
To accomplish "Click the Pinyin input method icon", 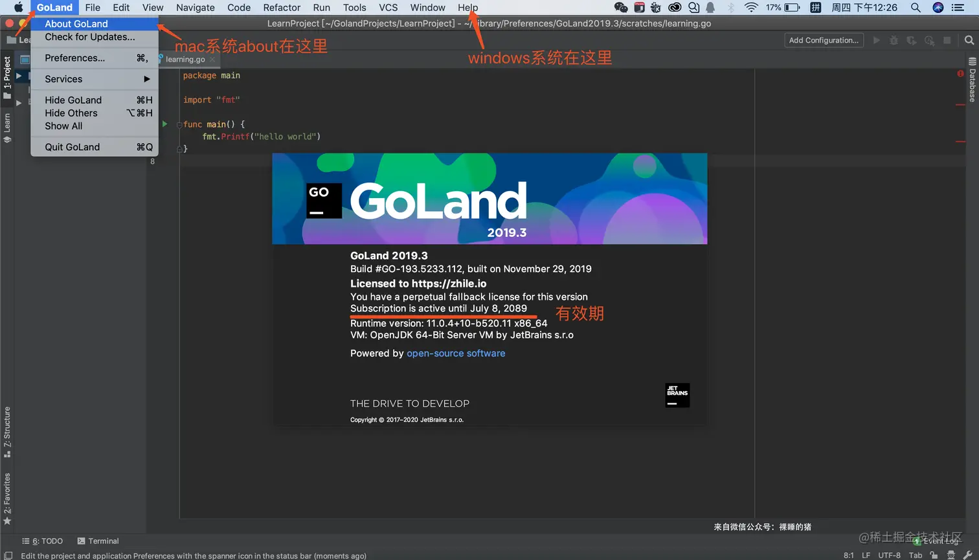I will coord(816,8).
